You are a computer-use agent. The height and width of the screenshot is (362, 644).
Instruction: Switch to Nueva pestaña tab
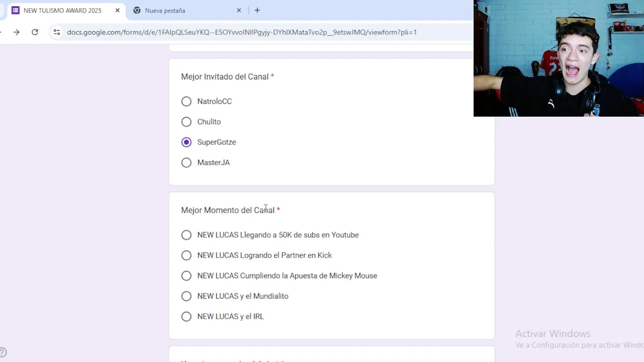click(x=186, y=10)
